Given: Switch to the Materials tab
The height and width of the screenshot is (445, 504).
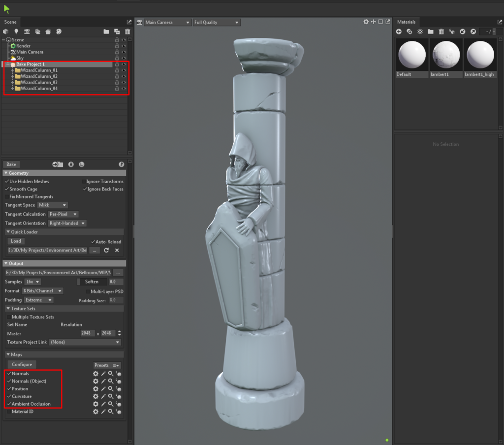Looking at the screenshot, I should [x=406, y=22].
